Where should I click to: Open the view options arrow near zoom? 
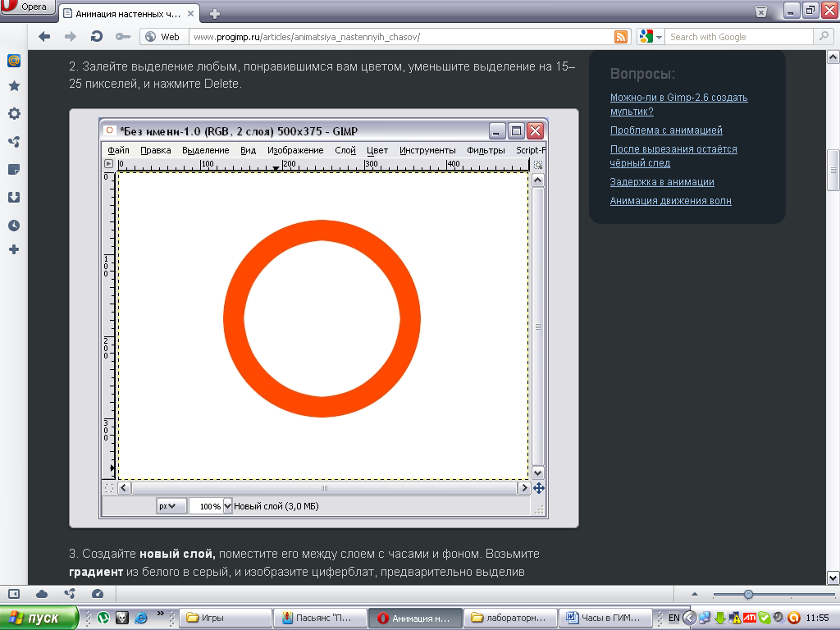pos(695,594)
